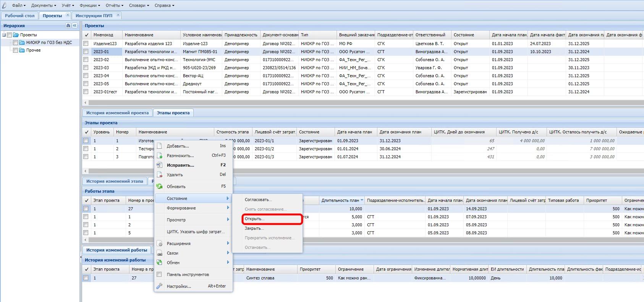Click the binoculars search icon in Иерархия
The image size is (644, 302).
(x=68, y=26)
